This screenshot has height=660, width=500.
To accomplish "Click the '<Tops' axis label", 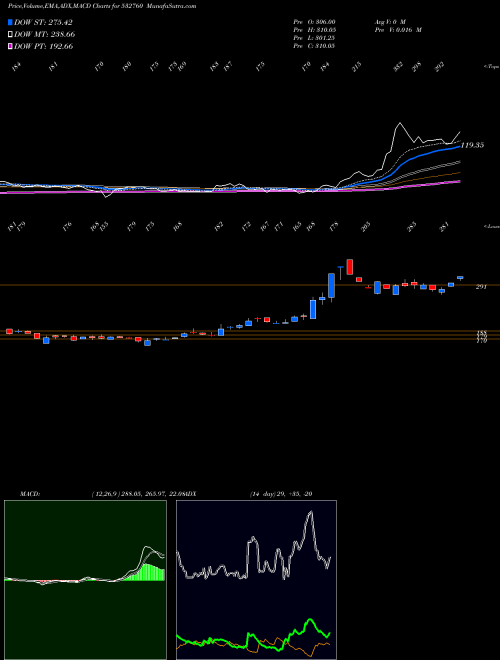I will point(491,67).
